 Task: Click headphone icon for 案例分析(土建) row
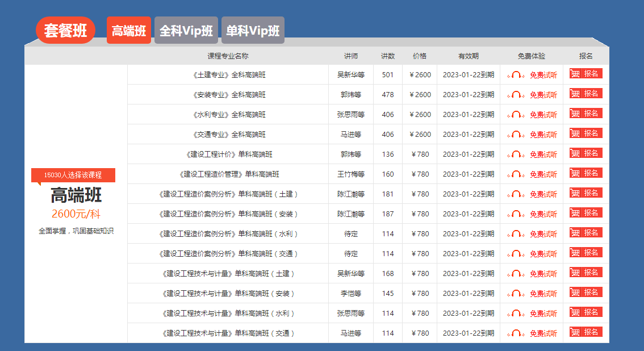pyautogui.click(x=516, y=194)
